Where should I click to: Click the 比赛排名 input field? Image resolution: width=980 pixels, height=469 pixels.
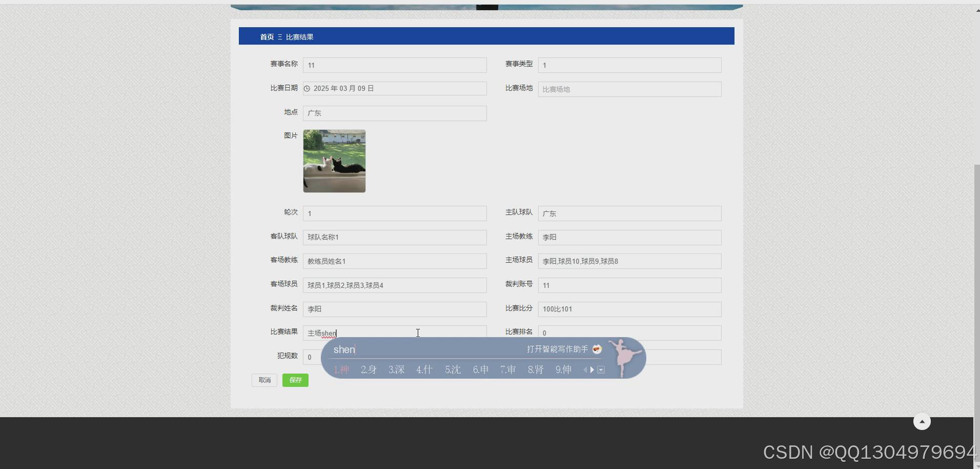629,333
